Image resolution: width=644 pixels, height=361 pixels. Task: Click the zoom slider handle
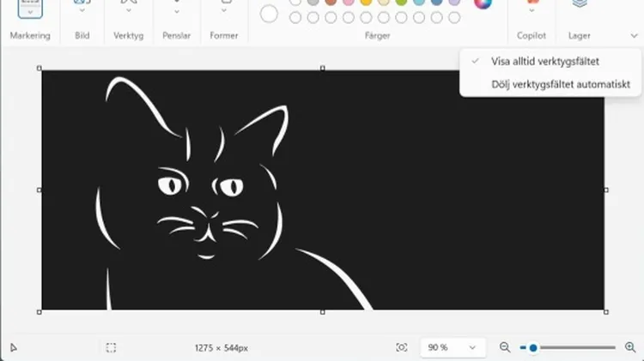coord(533,347)
